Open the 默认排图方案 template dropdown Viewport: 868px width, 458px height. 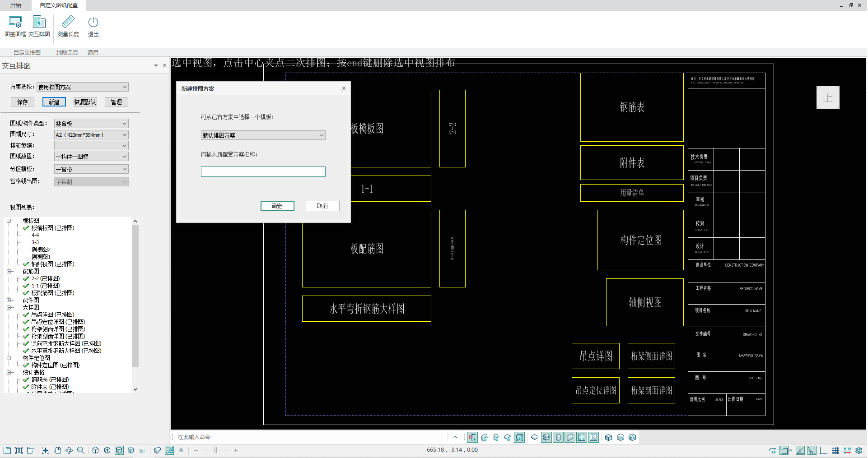(x=263, y=135)
